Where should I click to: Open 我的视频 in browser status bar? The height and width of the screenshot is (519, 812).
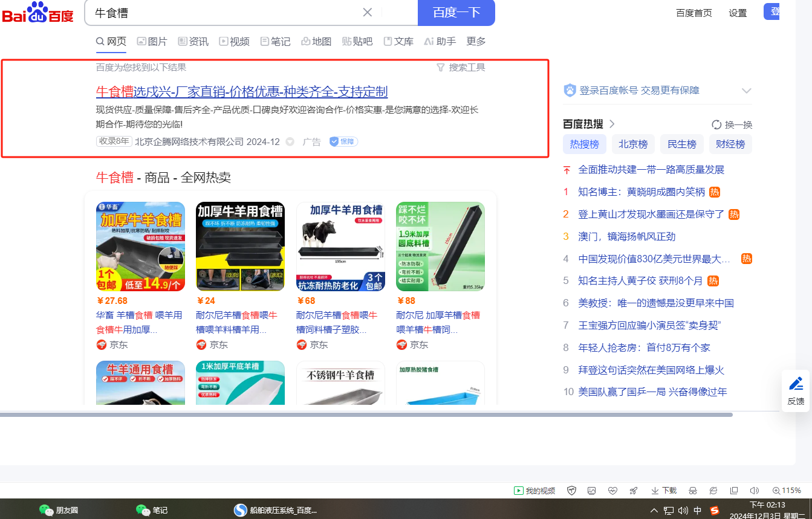(535, 491)
